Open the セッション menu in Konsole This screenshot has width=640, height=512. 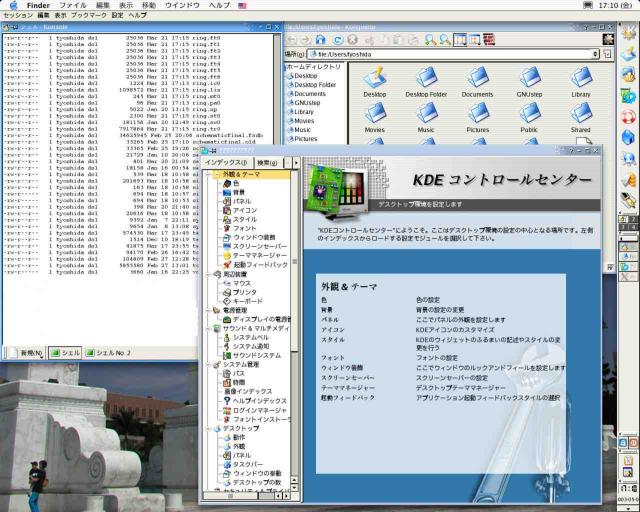pos(18,15)
